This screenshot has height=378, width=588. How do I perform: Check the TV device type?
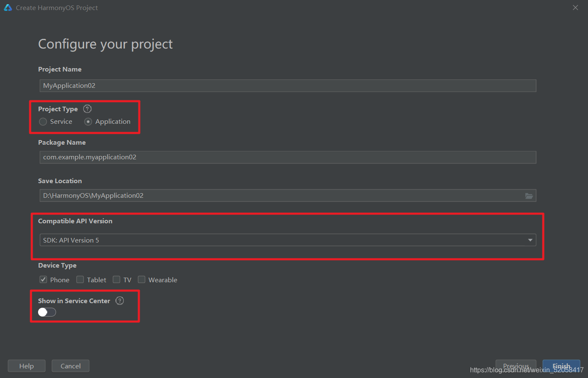[122, 280]
